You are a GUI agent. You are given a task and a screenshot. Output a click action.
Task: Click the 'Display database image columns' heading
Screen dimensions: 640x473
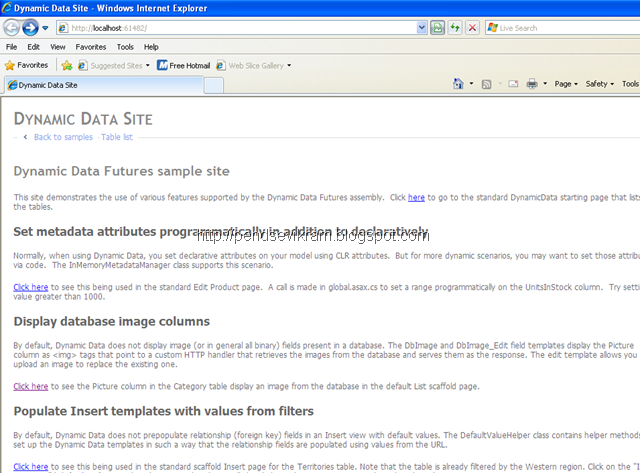point(111,321)
